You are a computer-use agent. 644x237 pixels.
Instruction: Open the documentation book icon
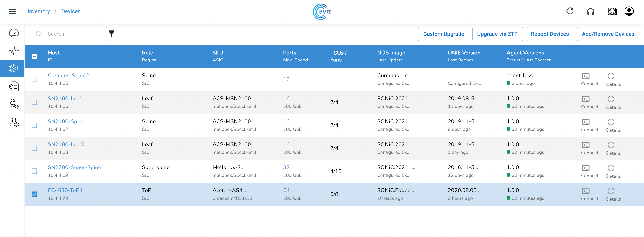(x=612, y=11)
